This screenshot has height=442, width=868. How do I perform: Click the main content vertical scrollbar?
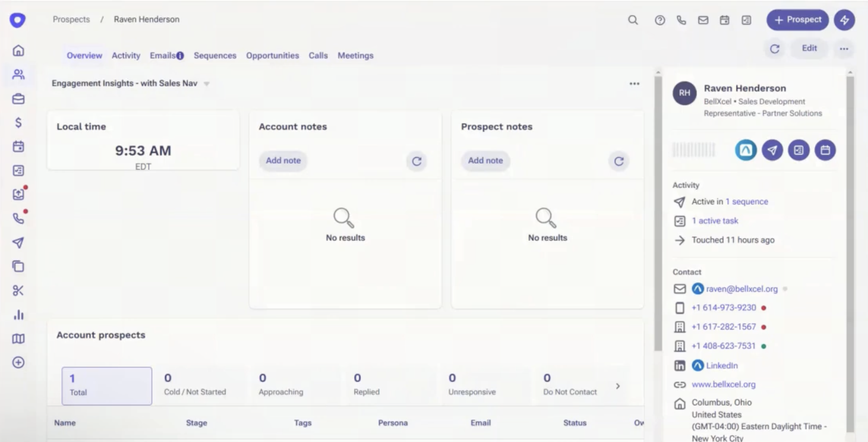[658, 210]
